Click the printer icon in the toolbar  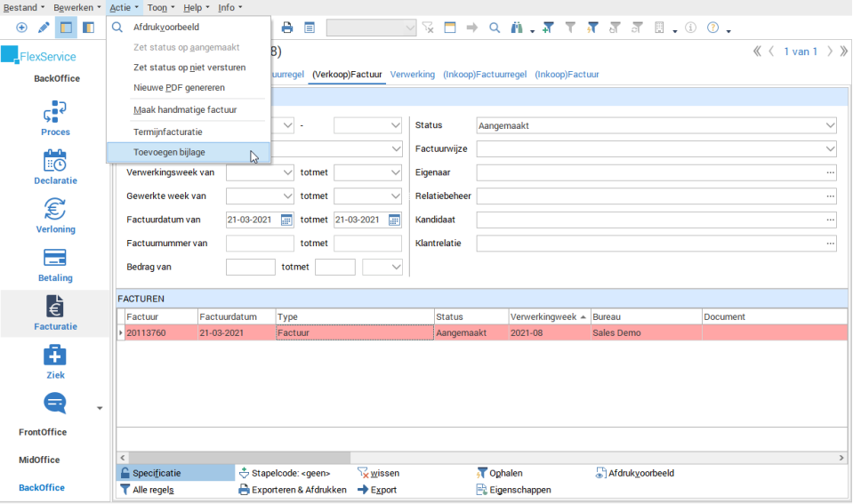(287, 28)
